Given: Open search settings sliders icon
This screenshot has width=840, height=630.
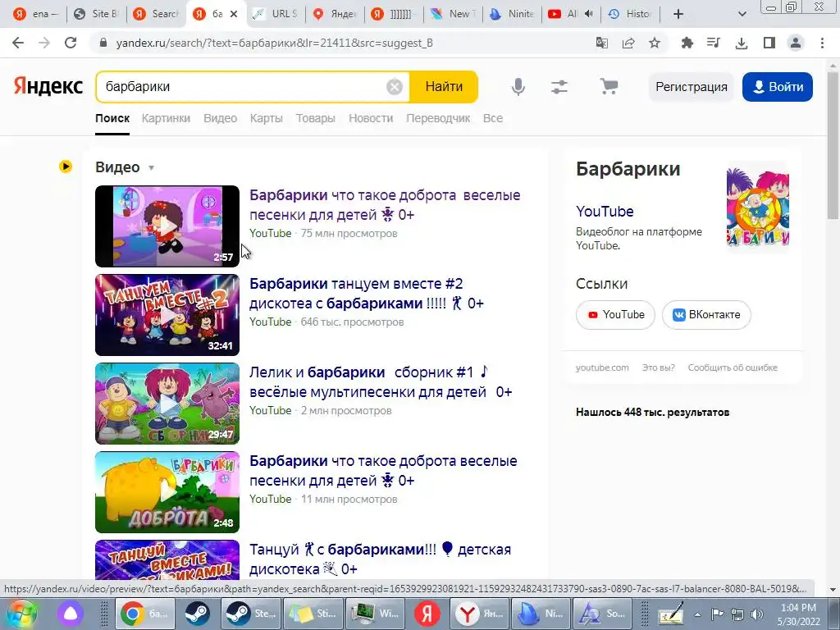Looking at the screenshot, I should (x=559, y=86).
